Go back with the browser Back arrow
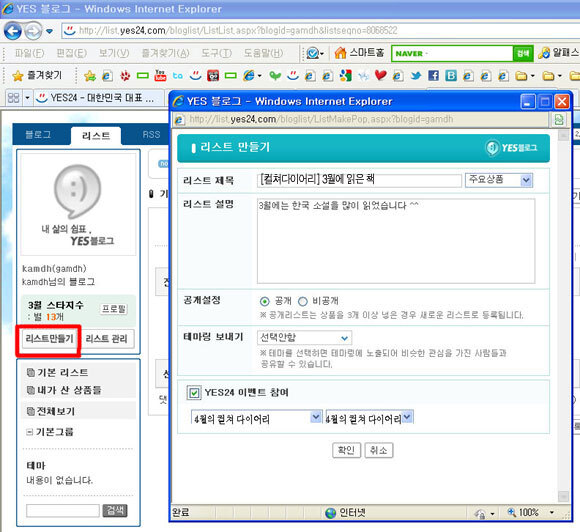Image resolution: width=580 pixels, height=532 pixels. click(13, 31)
